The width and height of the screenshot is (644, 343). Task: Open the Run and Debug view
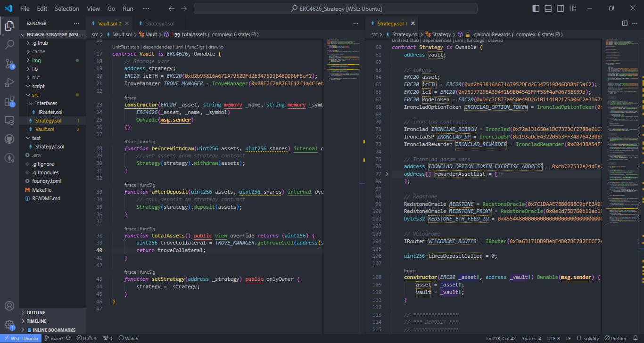(x=9, y=82)
